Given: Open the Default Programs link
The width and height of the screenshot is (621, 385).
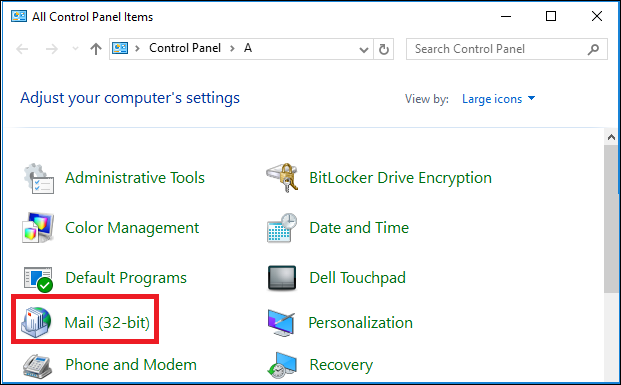Looking at the screenshot, I should point(126,278).
